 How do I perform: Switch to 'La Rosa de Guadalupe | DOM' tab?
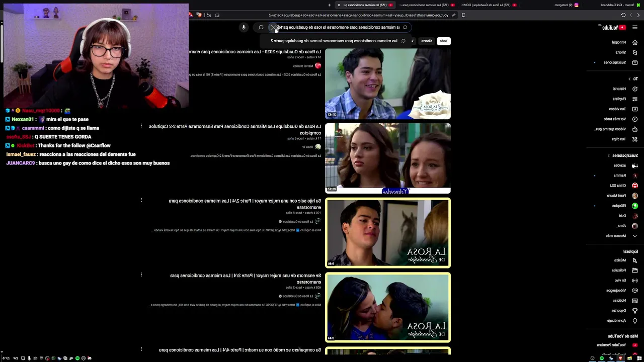click(488, 5)
